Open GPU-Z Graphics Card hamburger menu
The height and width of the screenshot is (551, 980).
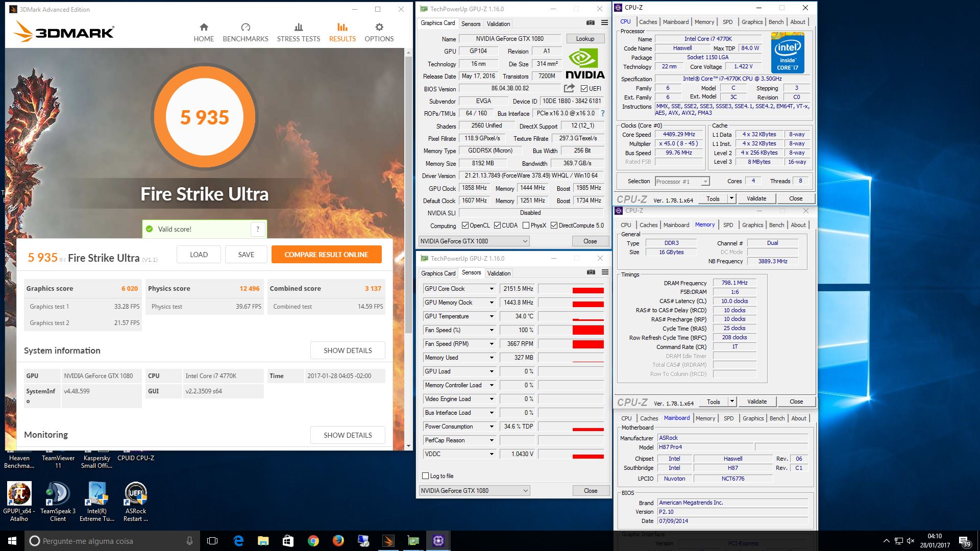tap(604, 23)
